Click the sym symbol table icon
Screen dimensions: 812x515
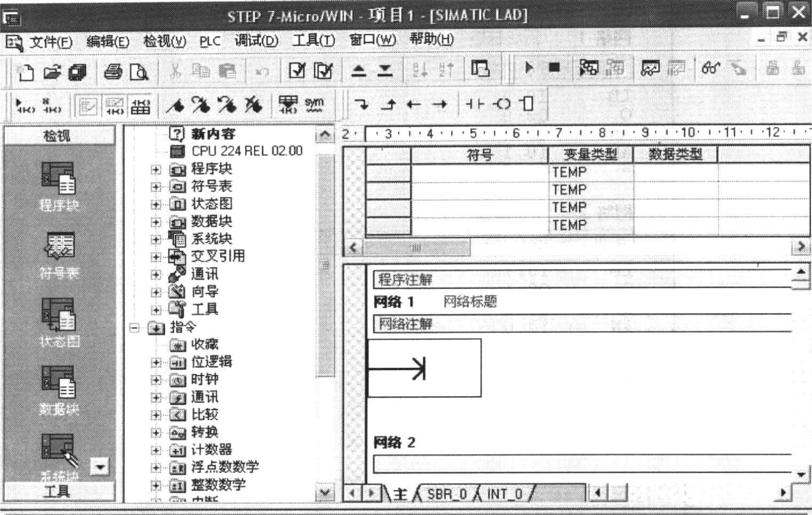click(x=314, y=104)
